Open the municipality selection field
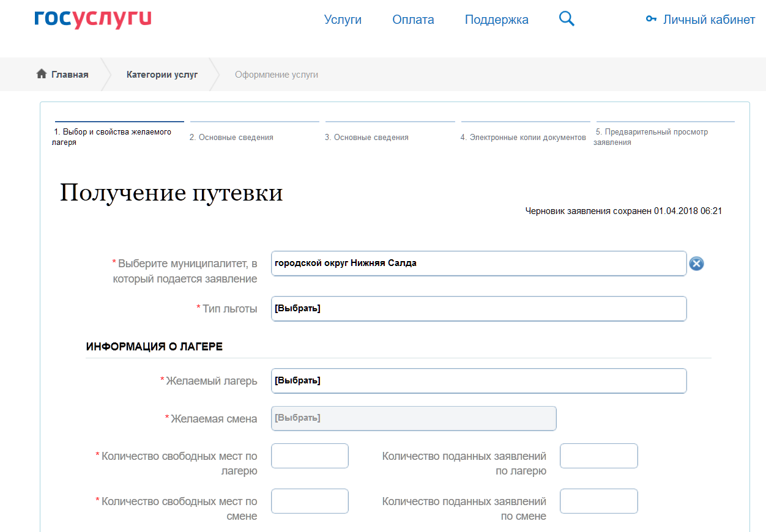Image resolution: width=766 pixels, height=532 pixels. (x=478, y=264)
